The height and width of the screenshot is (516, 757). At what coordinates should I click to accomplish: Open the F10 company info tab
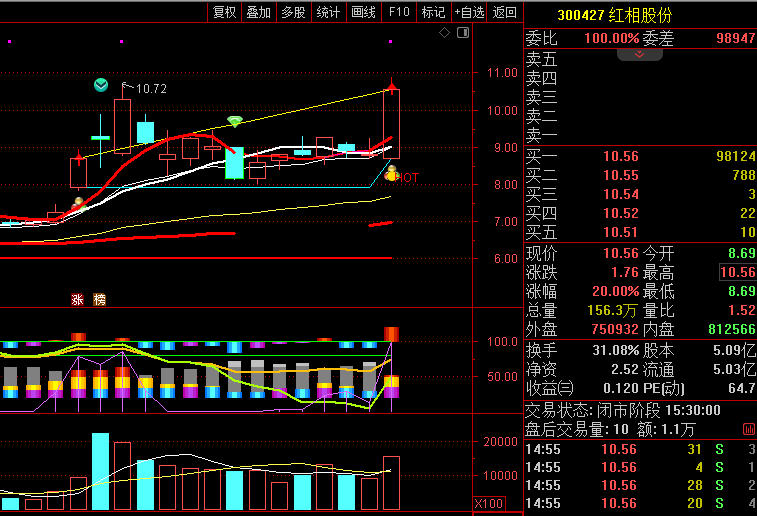pos(399,12)
